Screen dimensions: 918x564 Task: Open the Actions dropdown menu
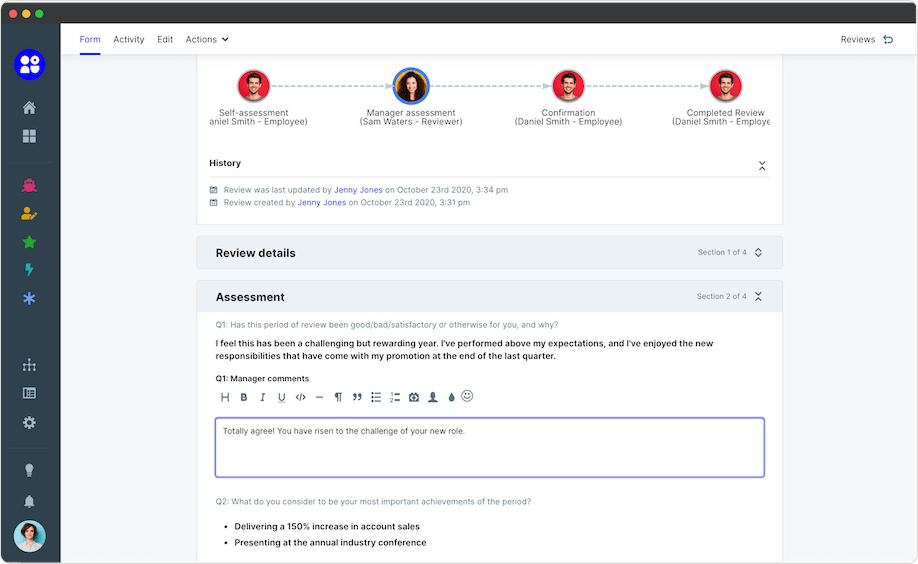[207, 39]
